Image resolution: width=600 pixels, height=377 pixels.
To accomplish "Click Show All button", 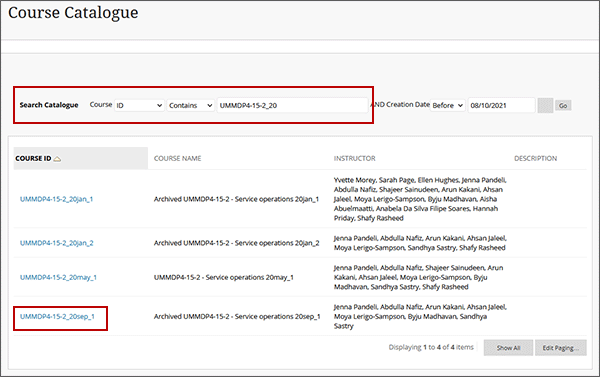I will [508, 348].
